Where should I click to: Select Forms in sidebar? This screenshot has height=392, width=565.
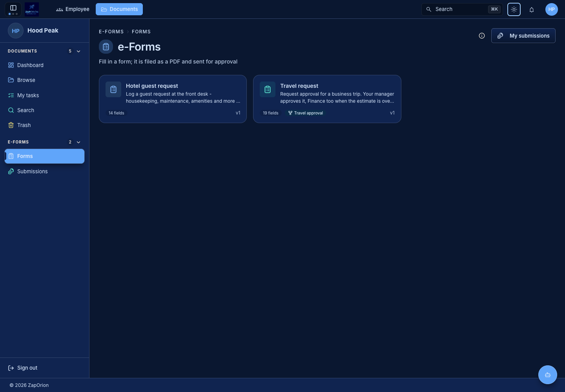point(45,156)
